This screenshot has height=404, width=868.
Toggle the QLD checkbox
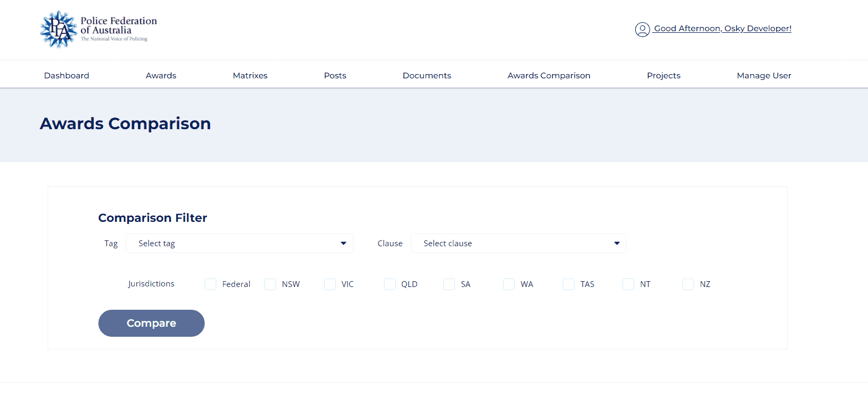click(390, 284)
